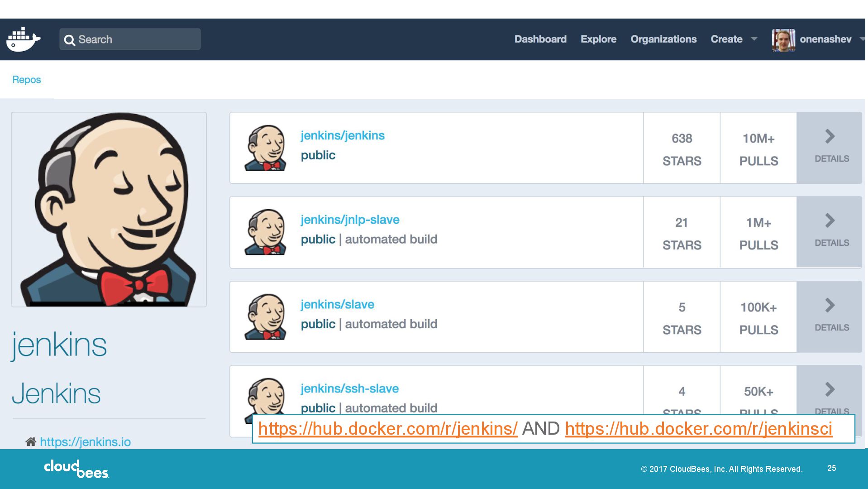
Task: Open the Organizations menu item
Action: 663,39
